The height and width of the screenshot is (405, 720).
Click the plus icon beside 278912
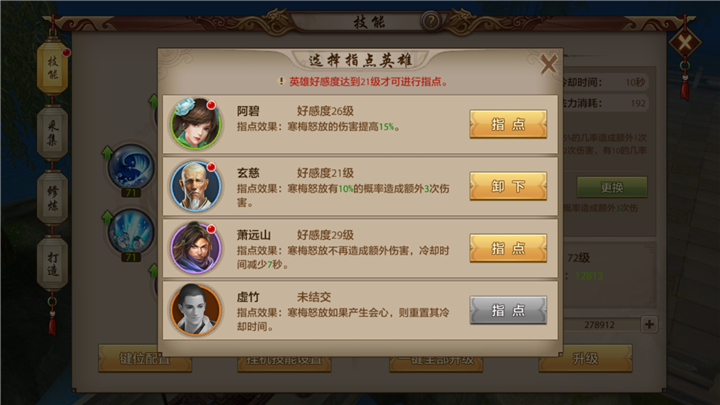pos(649,324)
